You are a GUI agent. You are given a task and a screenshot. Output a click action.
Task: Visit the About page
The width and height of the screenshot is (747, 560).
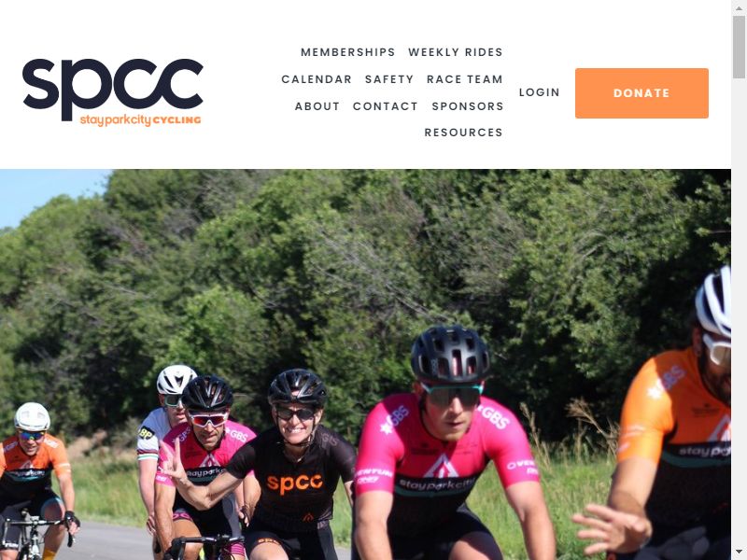[317, 106]
